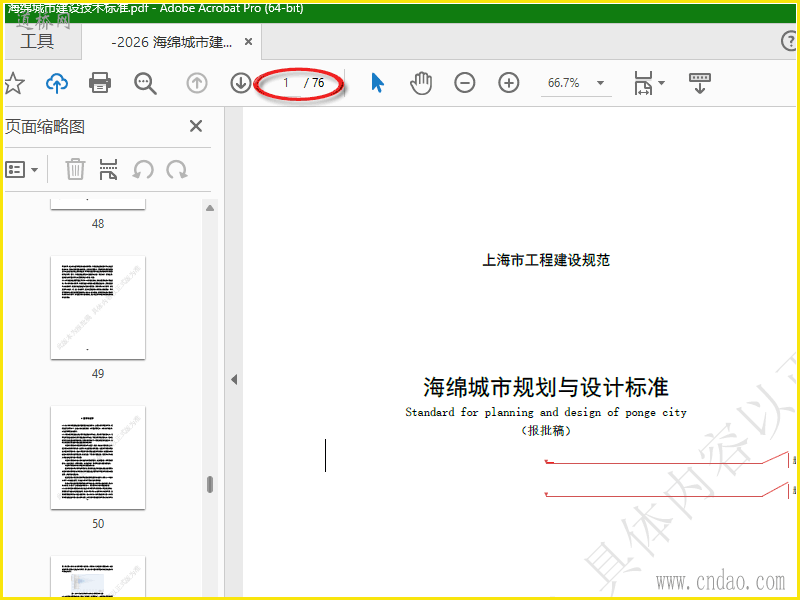Click the current page number field

tap(287, 83)
